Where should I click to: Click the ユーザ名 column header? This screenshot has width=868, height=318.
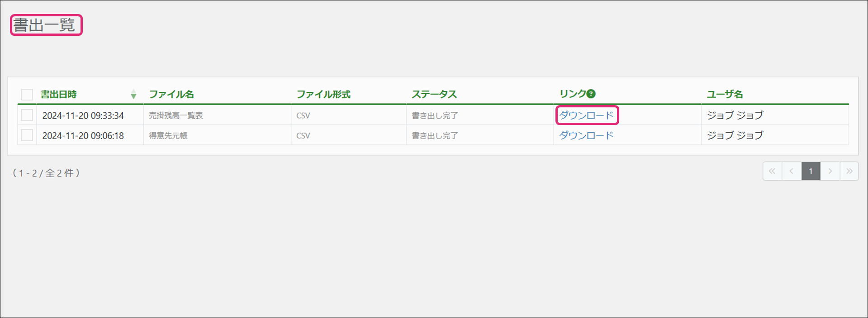point(725,94)
